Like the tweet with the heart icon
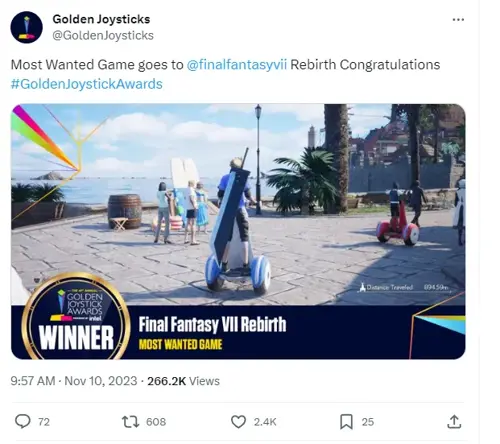This screenshot has height=444, width=500. pos(238,422)
